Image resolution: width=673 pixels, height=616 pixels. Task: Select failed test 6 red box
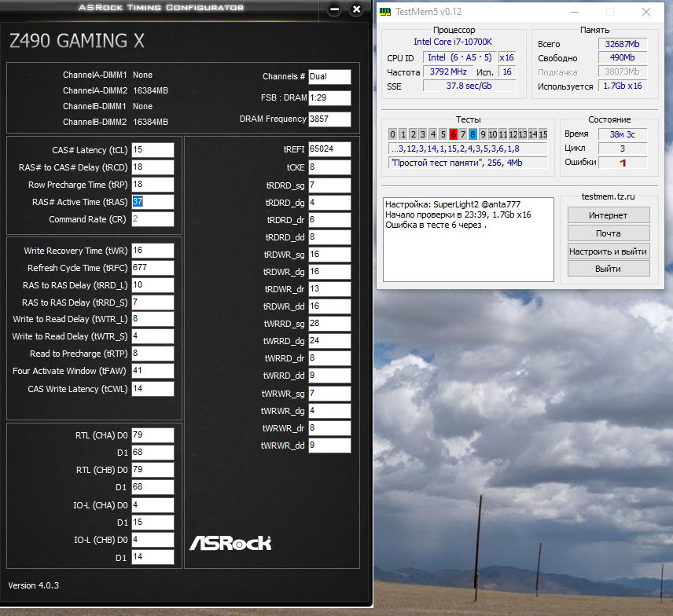453,134
